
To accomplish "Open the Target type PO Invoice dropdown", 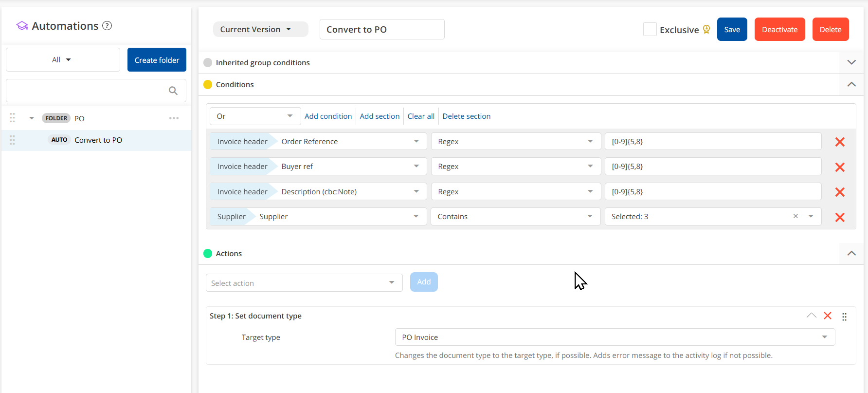I will 615,337.
